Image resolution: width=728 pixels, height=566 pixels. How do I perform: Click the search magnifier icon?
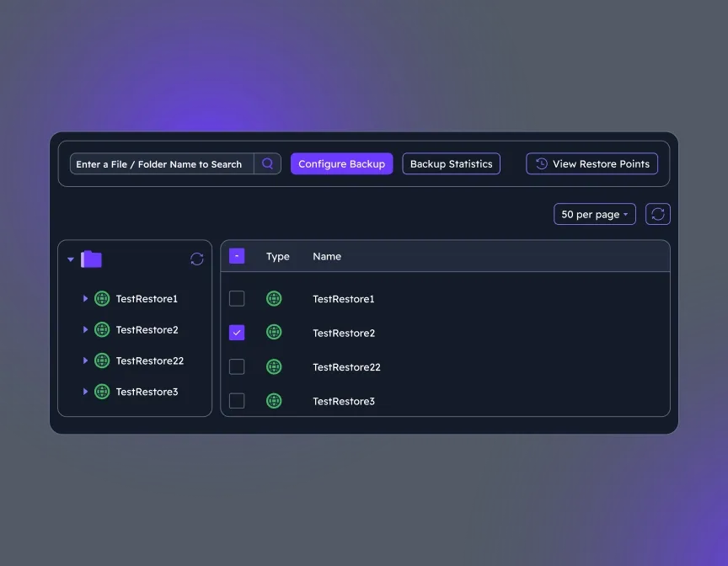point(267,164)
